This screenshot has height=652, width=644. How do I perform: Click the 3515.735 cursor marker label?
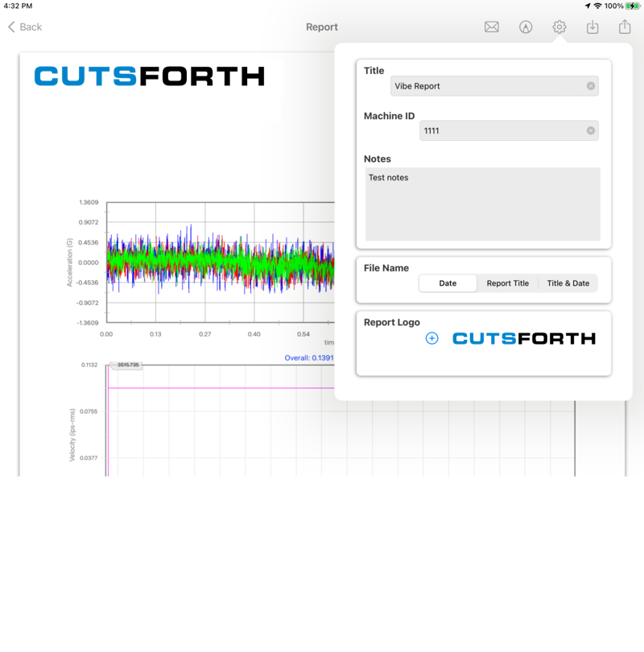[x=126, y=365]
